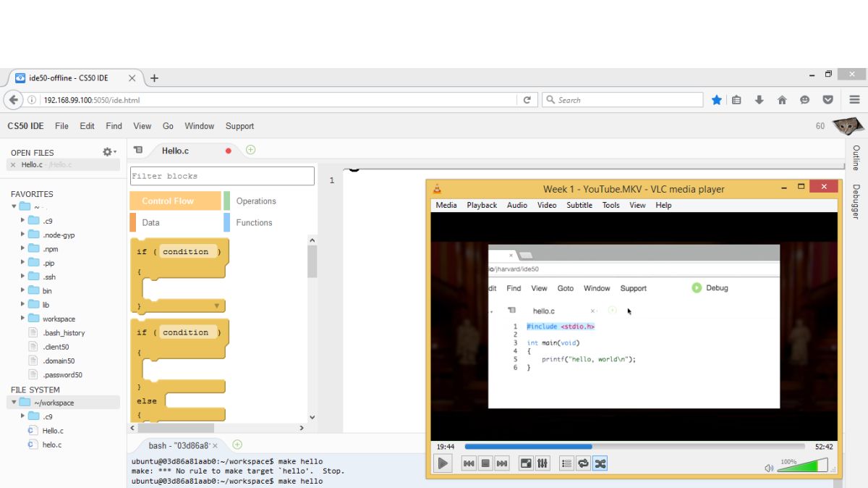The height and width of the screenshot is (488, 868).
Task: Expand the workspace folder in Favorites
Action: click(22, 319)
